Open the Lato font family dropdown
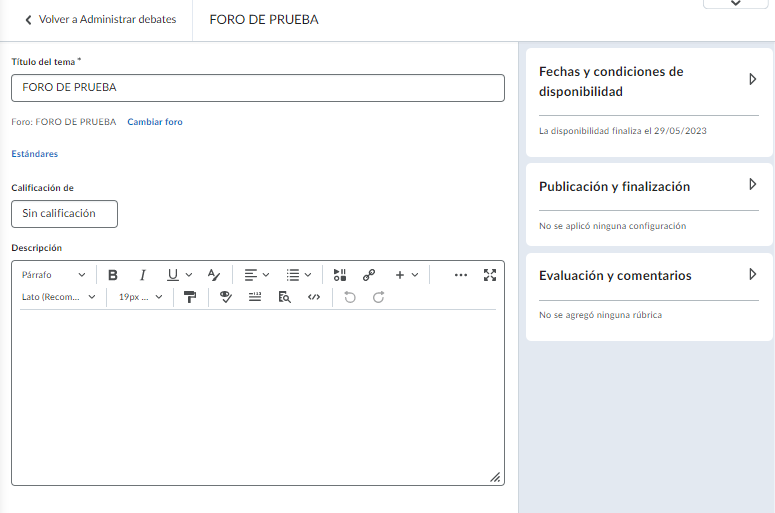This screenshot has width=775, height=513. pyautogui.click(x=59, y=297)
